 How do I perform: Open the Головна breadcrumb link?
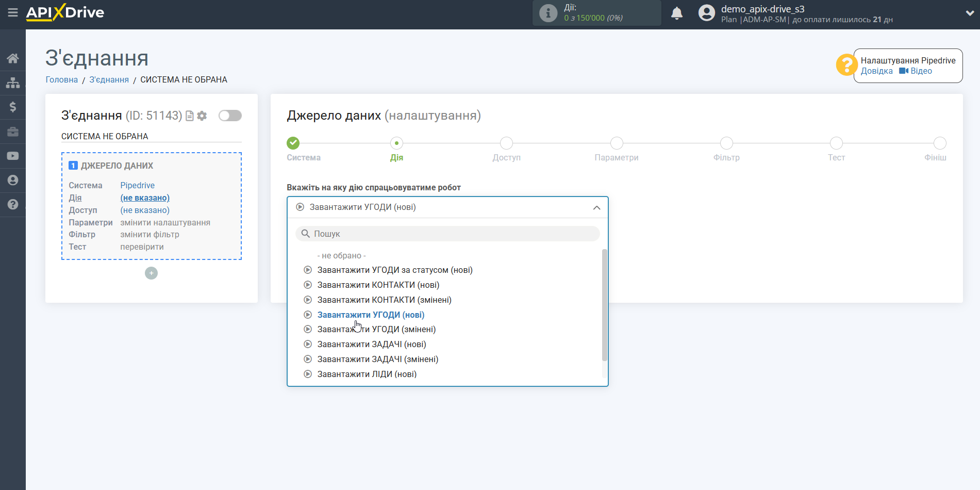[62, 79]
